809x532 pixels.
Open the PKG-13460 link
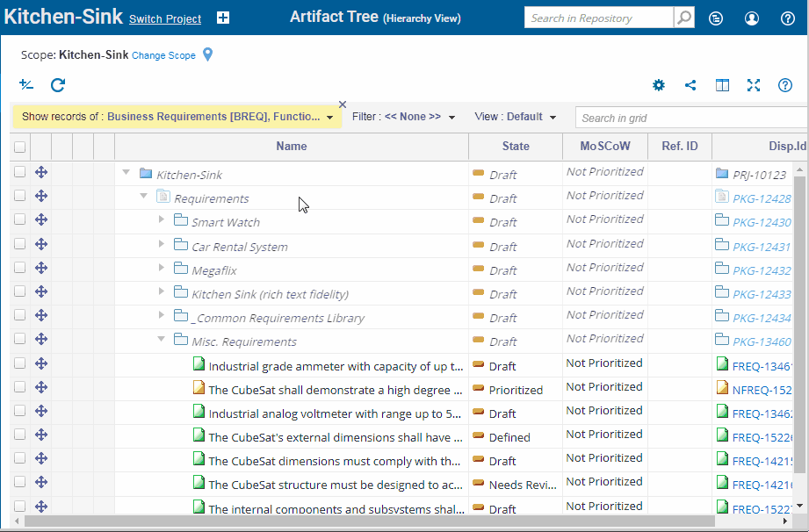(x=762, y=341)
